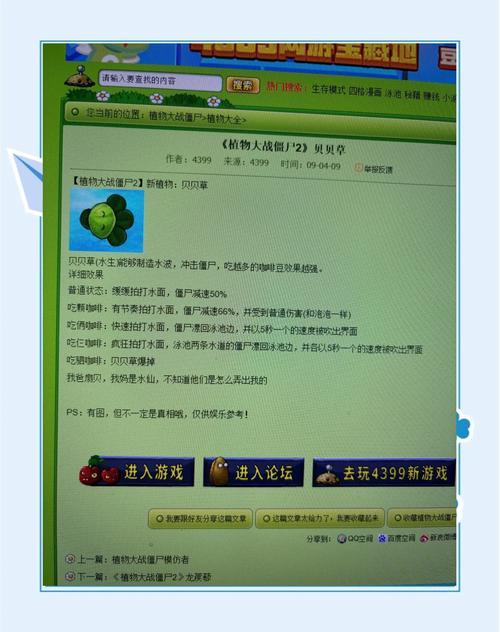Viewport: 500px width, 632px height.
Task: Go to 植物大全 in the breadcrumb
Action: click(x=224, y=119)
